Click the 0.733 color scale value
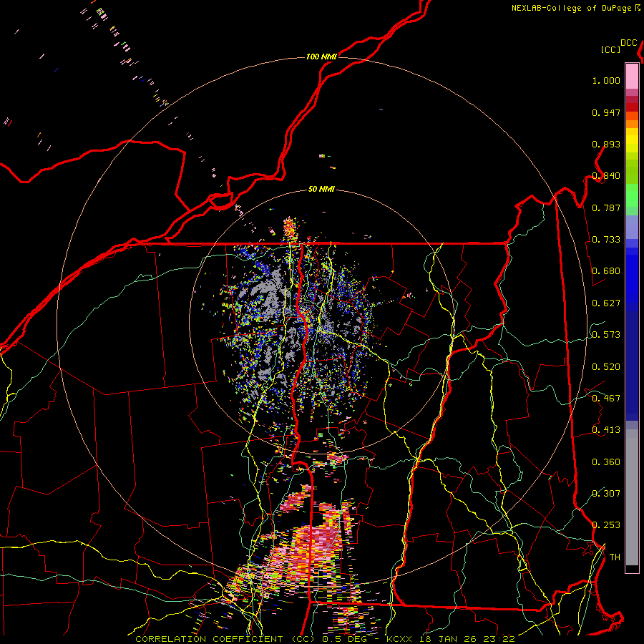Viewport: 644px width, 644px height. point(606,240)
